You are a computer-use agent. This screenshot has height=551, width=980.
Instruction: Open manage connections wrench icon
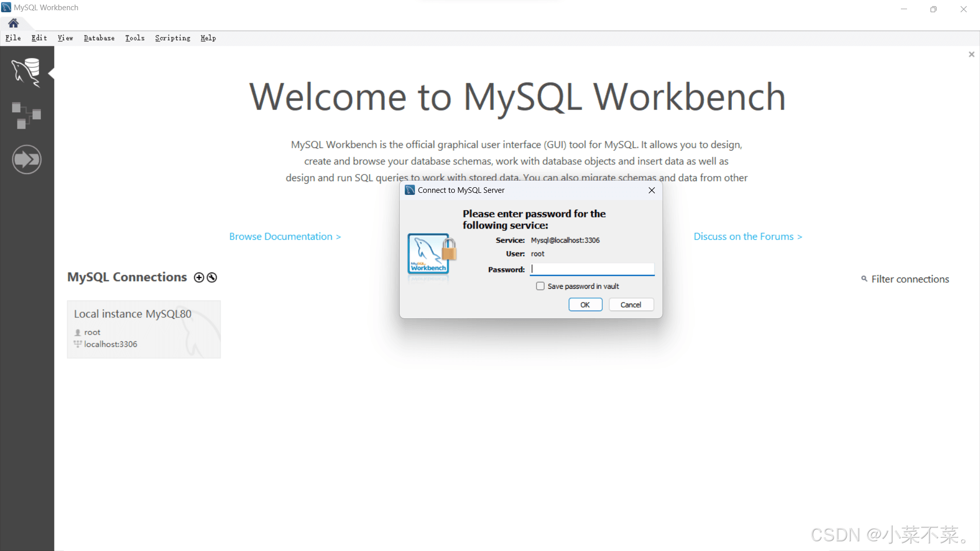coord(212,278)
